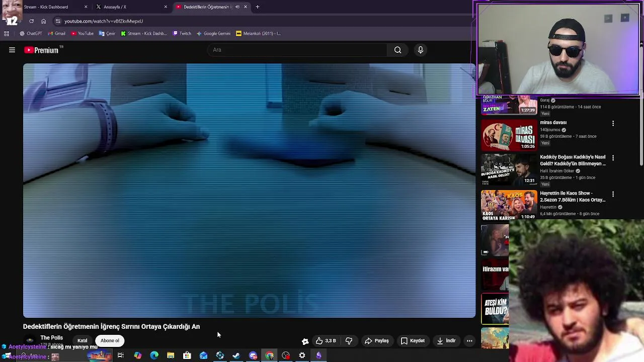Open 'Dedektiflerin Öğretmenin İğrenç Sırrını' video title
Image resolution: width=644 pixels, height=362 pixels.
pyautogui.click(x=111, y=326)
